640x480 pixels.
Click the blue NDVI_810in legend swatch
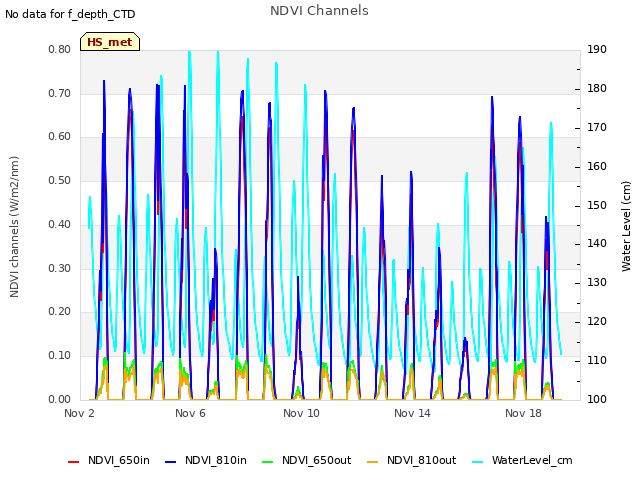coord(171,462)
